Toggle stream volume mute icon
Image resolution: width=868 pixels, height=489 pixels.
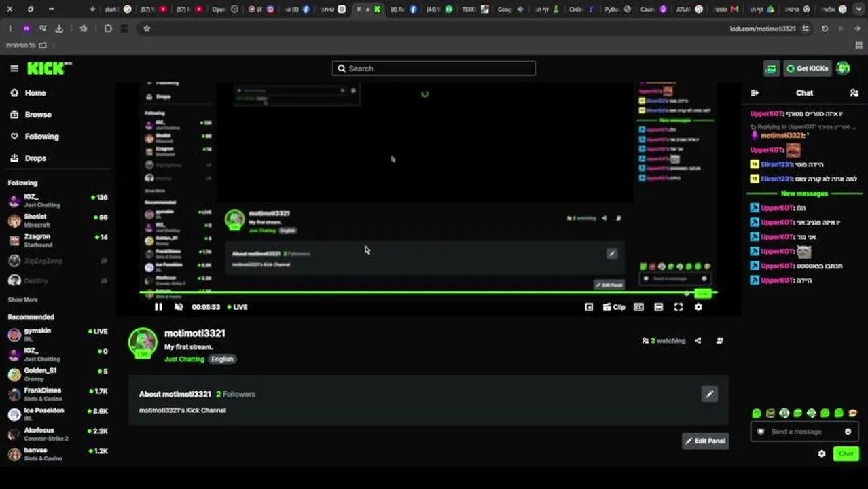[179, 307]
